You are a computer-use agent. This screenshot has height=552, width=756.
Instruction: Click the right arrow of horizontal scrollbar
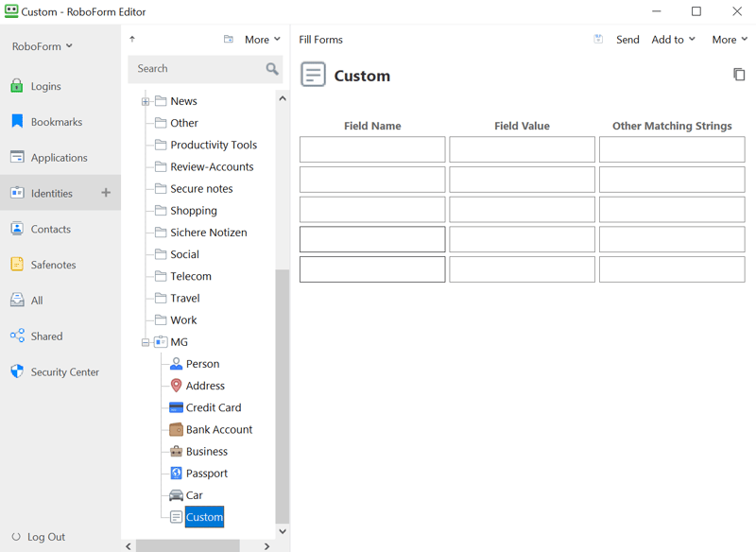coord(266,546)
